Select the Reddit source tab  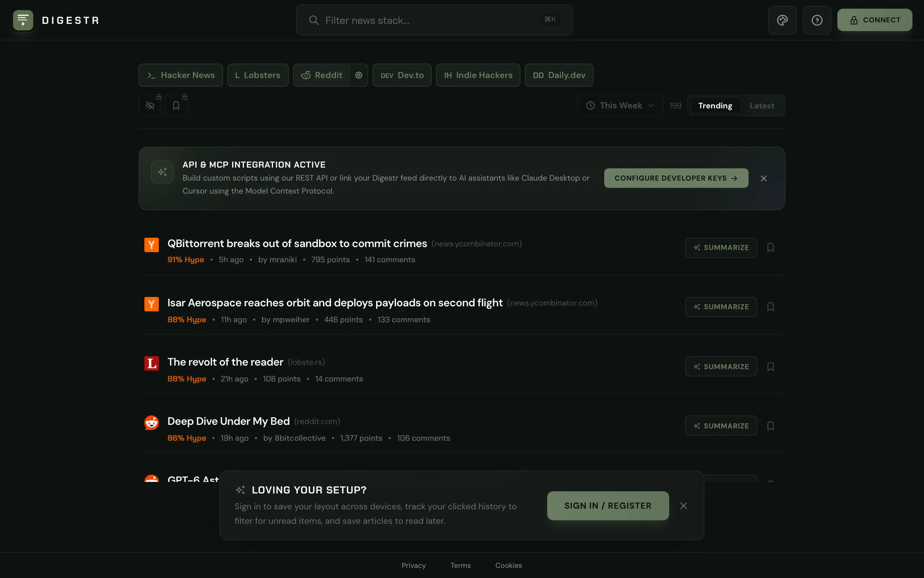pyautogui.click(x=321, y=75)
